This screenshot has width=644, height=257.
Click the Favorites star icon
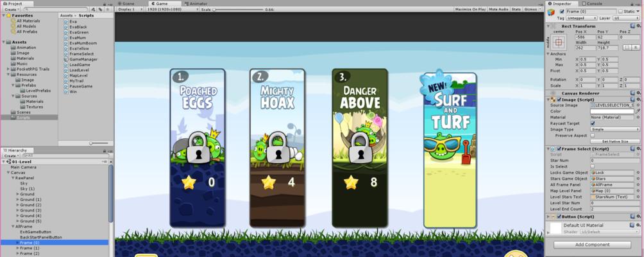8,15
